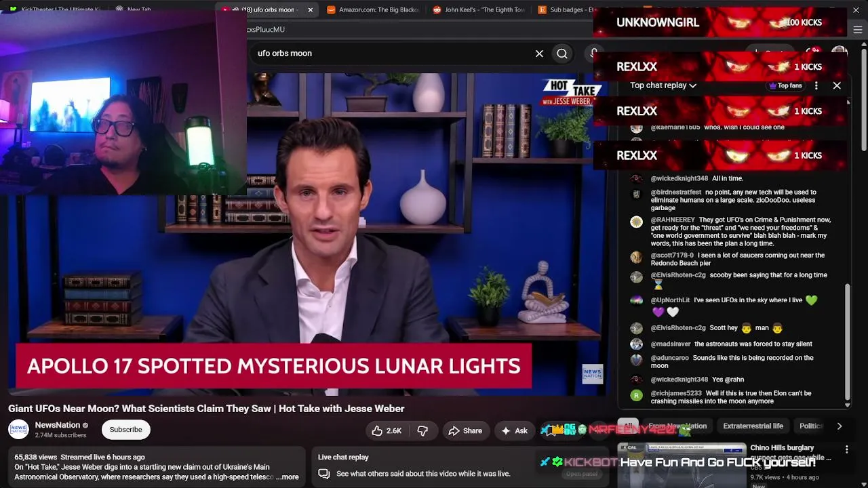The image size is (868, 488).
Task: Close the live chat replay panel
Action: click(x=837, y=85)
